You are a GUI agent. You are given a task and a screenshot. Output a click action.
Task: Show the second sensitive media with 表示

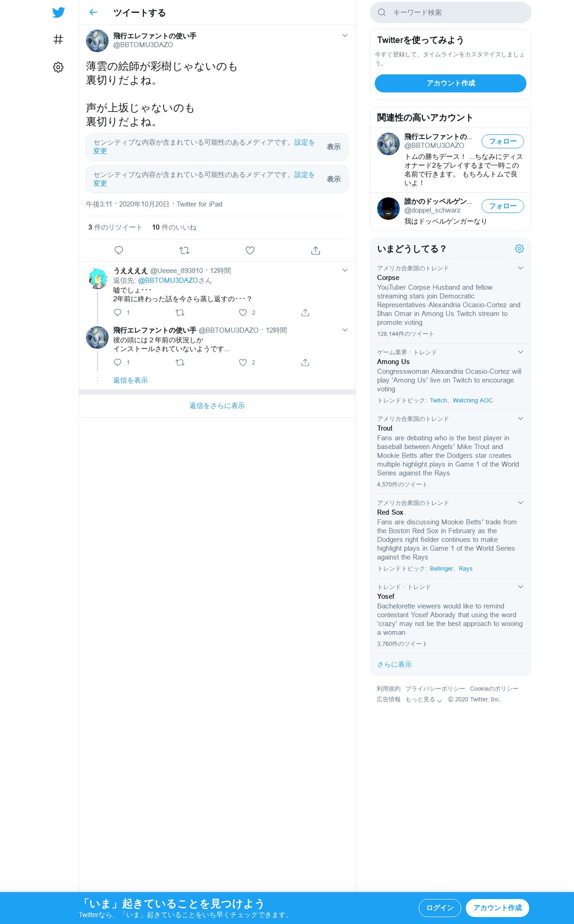[334, 179]
